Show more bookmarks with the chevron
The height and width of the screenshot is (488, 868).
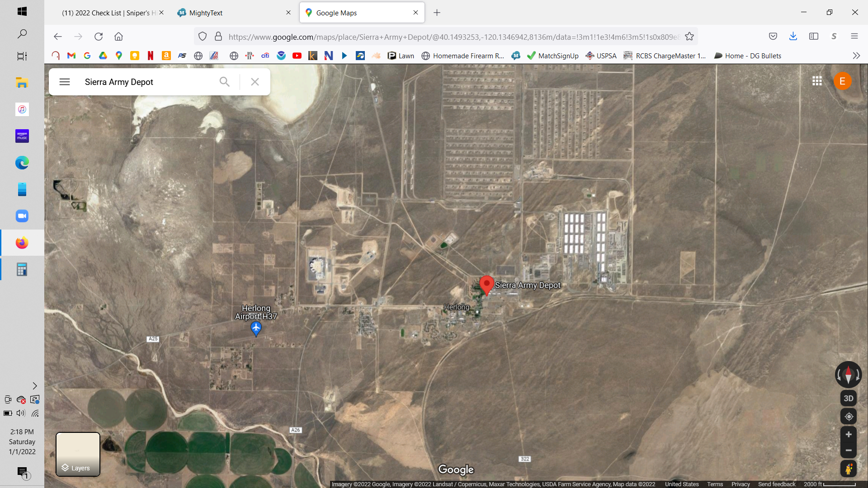[x=856, y=56]
